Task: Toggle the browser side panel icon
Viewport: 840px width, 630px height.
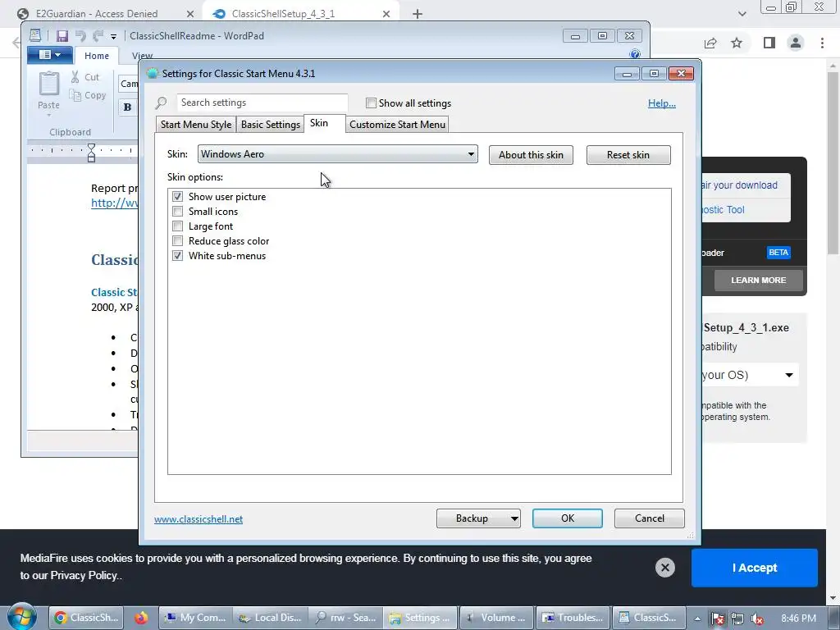Action: [769, 43]
